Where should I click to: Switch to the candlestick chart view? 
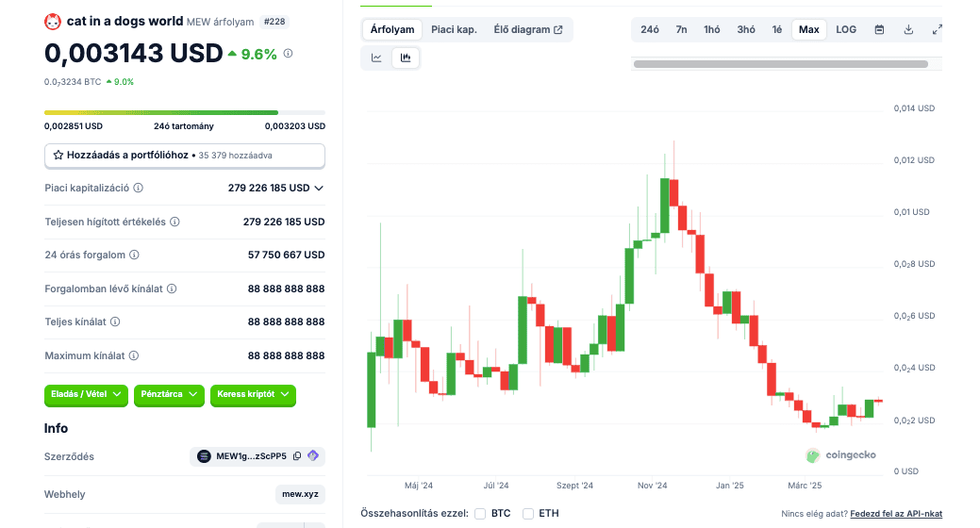[406, 58]
